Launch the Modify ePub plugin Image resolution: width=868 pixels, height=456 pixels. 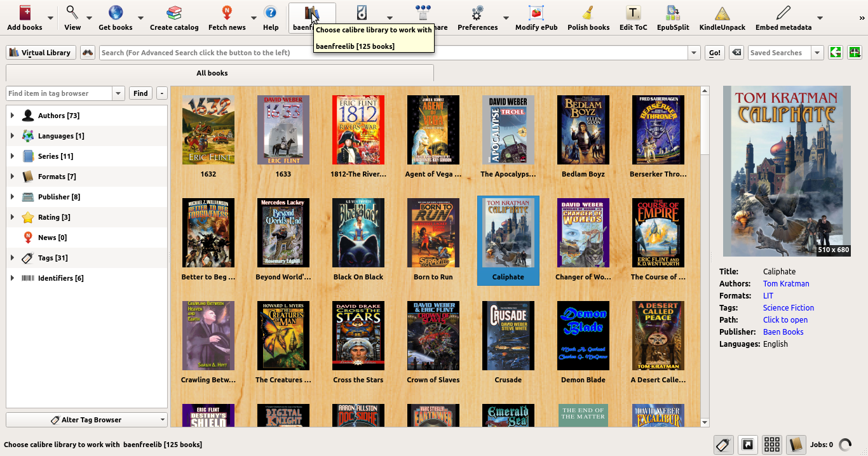click(x=536, y=13)
